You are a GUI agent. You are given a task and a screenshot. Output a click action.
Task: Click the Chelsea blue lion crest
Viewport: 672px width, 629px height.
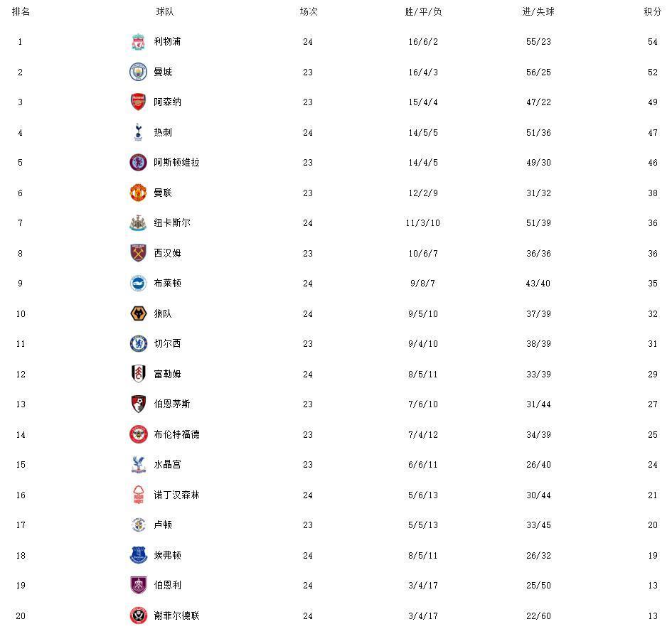[x=138, y=344]
